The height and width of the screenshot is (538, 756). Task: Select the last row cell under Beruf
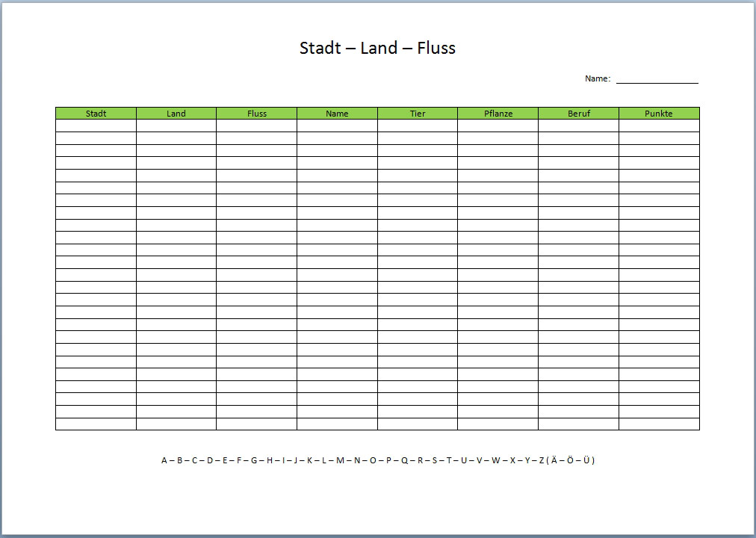pos(578,424)
